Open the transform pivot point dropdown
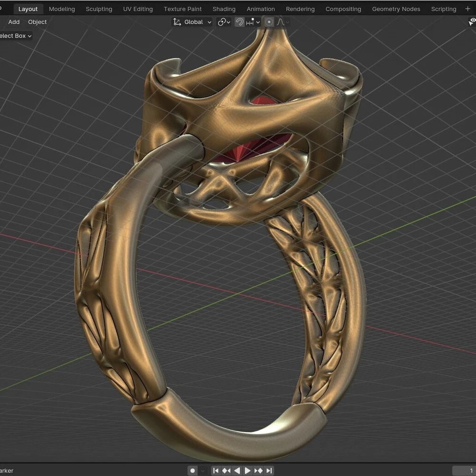The height and width of the screenshot is (476, 476). coord(224,22)
